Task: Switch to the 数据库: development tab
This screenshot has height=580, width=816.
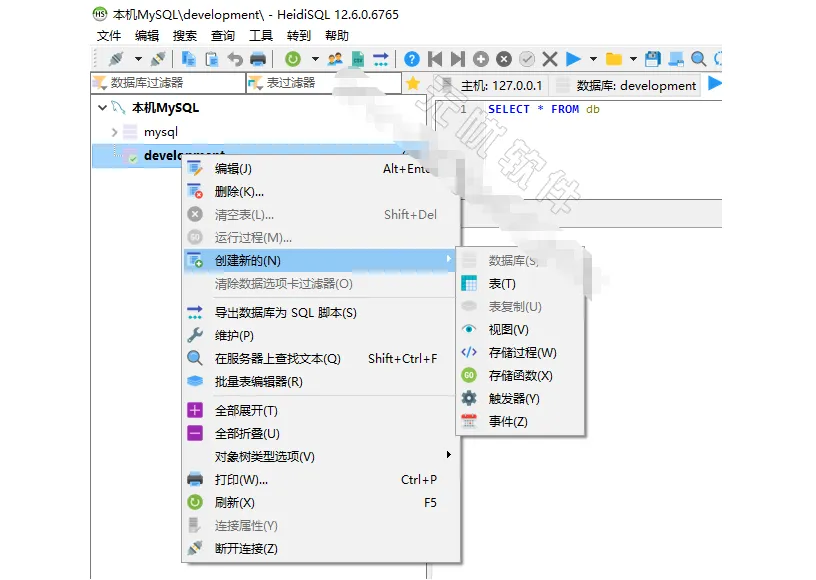Action: click(626, 85)
